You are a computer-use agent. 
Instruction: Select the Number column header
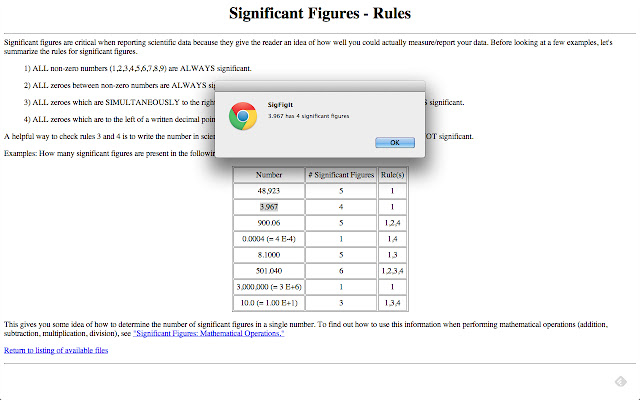tap(269, 175)
